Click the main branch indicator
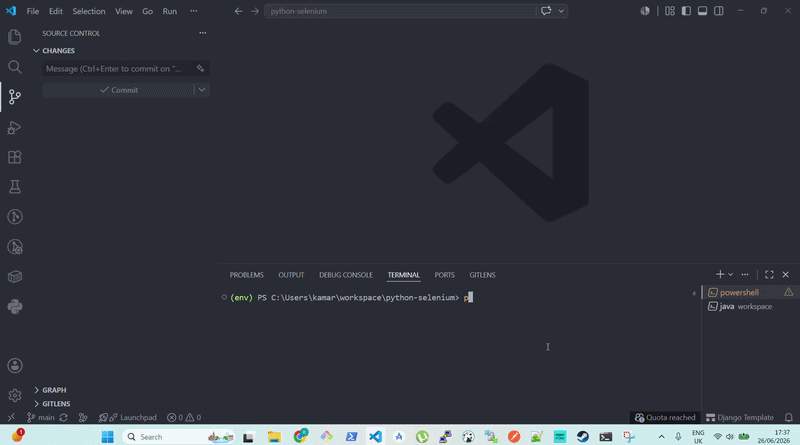800x445 pixels. (41, 417)
